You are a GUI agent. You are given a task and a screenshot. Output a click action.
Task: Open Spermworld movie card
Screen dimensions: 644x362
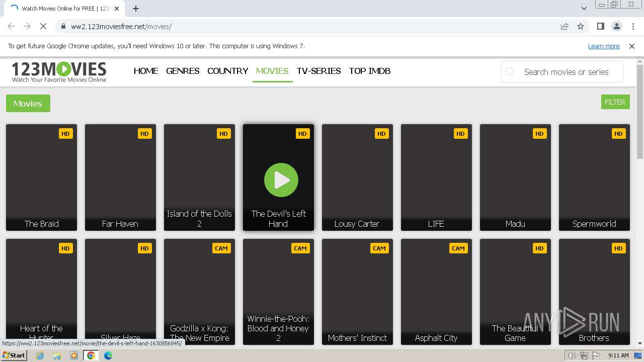pyautogui.click(x=594, y=177)
